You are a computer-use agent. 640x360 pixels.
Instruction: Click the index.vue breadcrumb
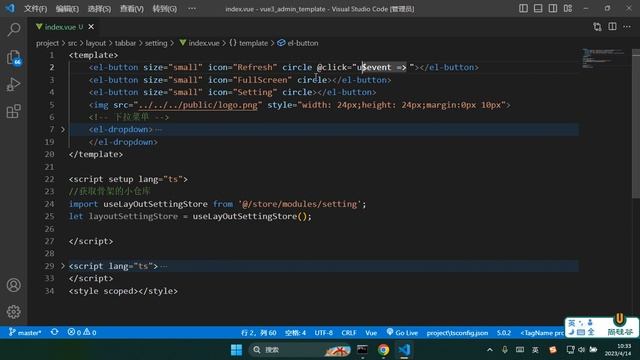[200, 43]
